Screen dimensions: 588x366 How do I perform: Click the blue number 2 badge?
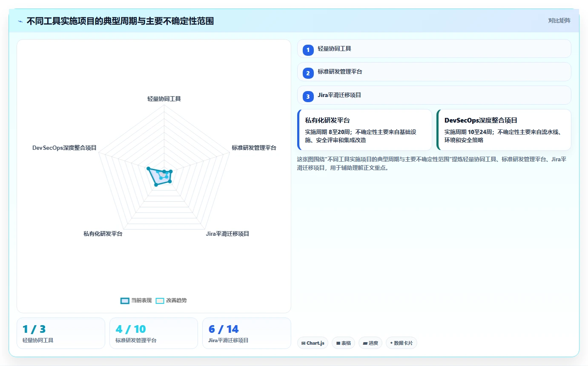coord(308,73)
